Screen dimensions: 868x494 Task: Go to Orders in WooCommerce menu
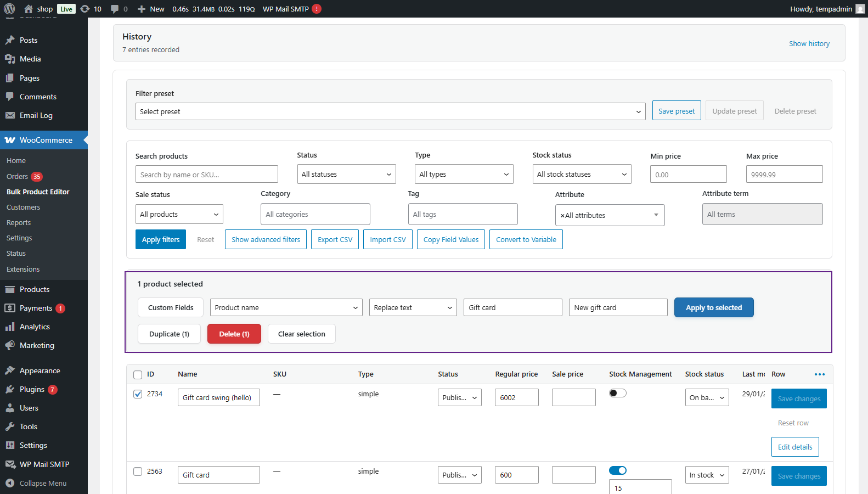17,176
